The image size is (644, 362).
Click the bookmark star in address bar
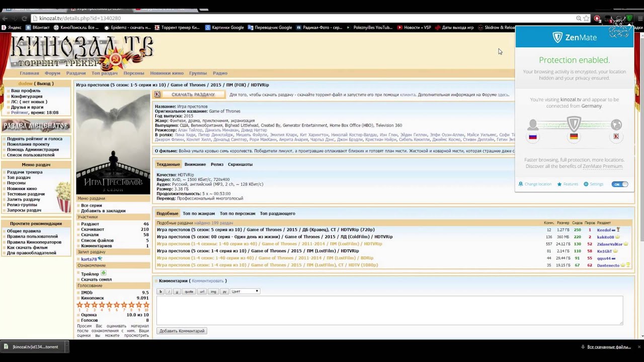(586, 18)
